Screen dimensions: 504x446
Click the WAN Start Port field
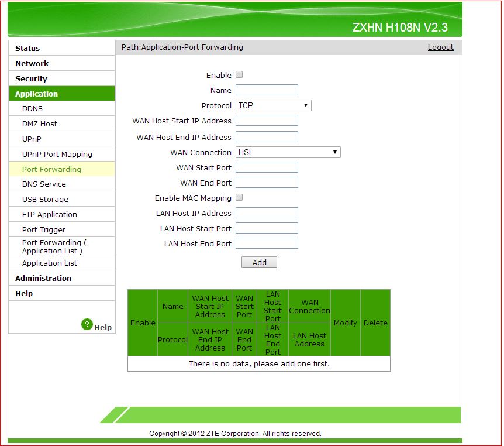267,167
